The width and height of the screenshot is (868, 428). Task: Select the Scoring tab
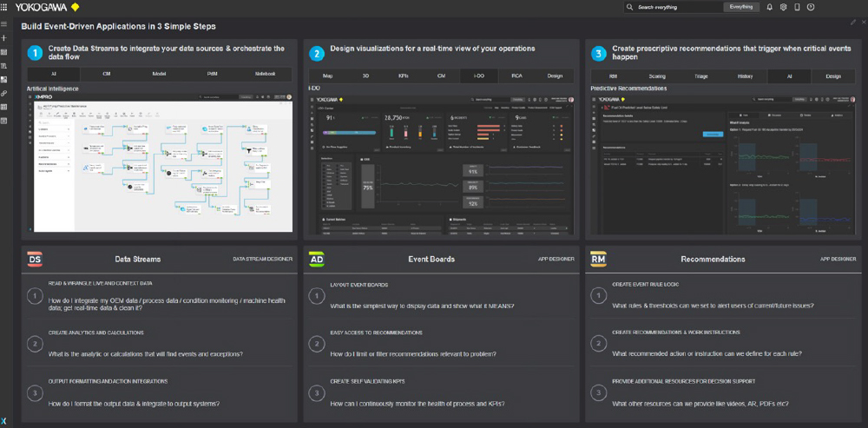pos(657,76)
